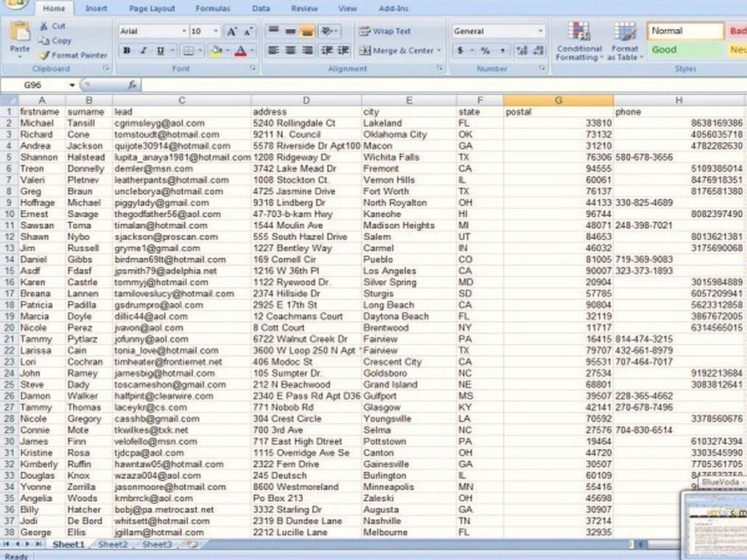Toggle bold formatting
This screenshot has width=747, height=560.
point(127,50)
